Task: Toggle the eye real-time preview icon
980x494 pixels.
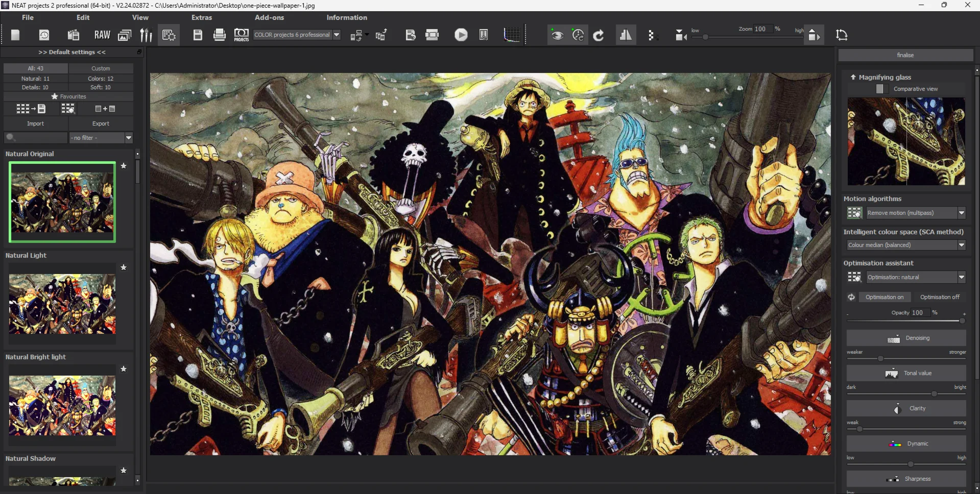Action: [x=557, y=35]
